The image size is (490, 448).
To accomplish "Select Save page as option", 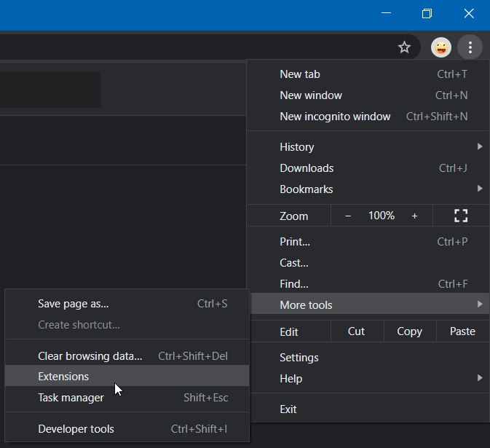I will (73, 304).
